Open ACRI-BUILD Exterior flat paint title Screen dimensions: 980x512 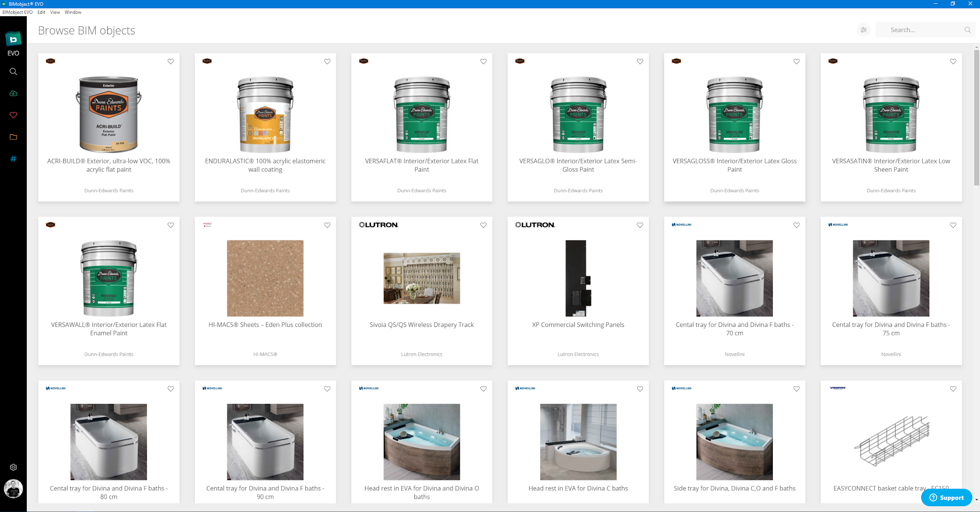point(109,165)
